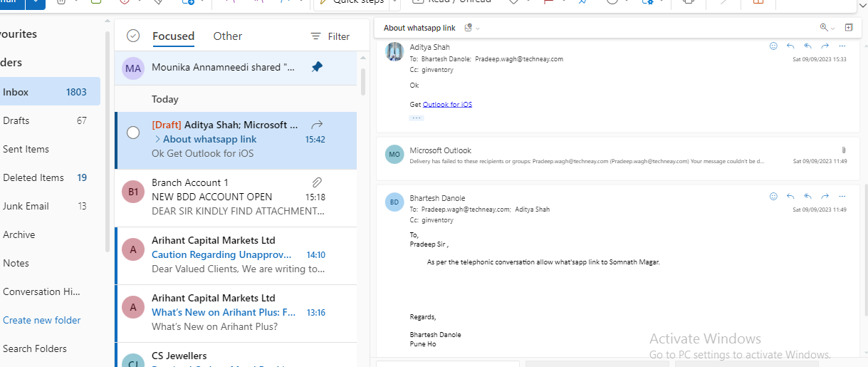
Task: Open the zoom dropdown arrow in reading pane
Action: 832,29
